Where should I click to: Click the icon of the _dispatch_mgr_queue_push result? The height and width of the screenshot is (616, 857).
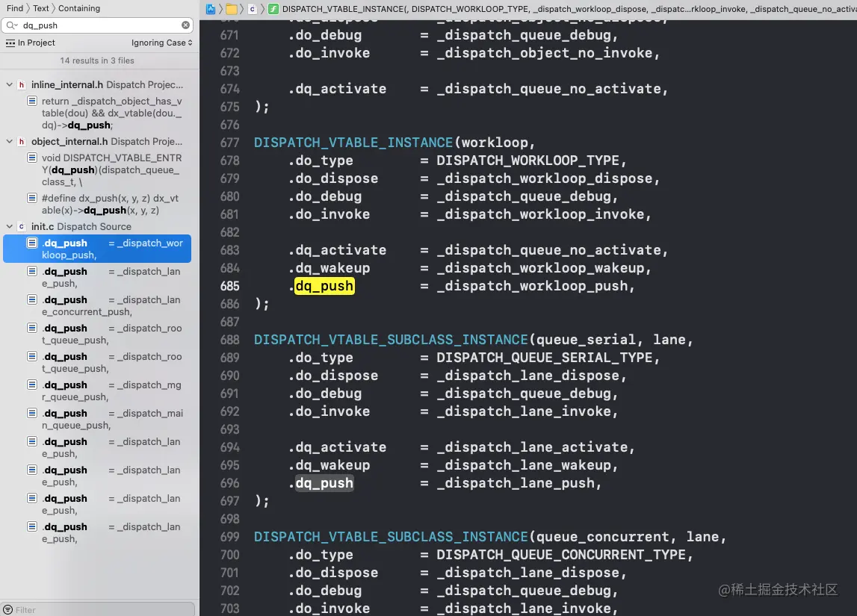point(32,385)
